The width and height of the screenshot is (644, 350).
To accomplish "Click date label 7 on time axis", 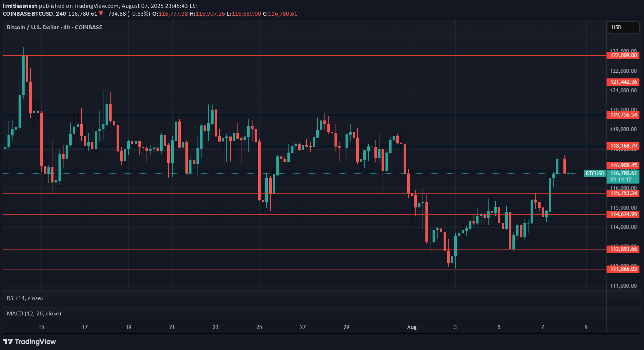I will click(543, 327).
